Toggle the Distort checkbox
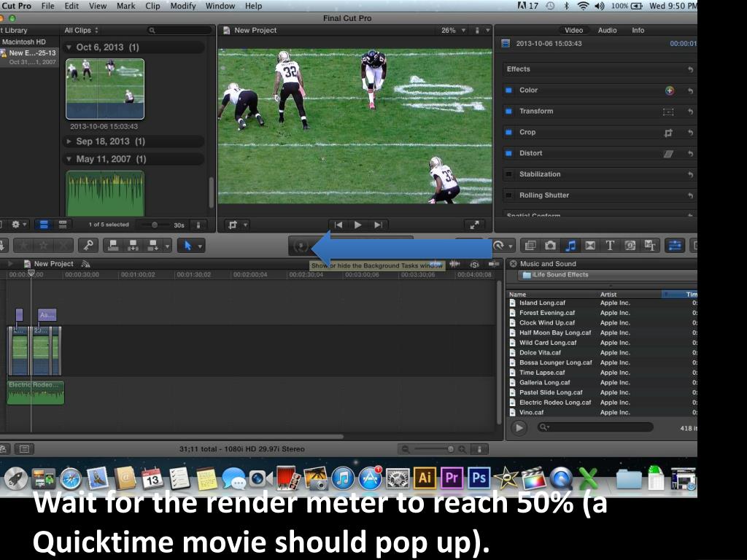 (x=508, y=153)
